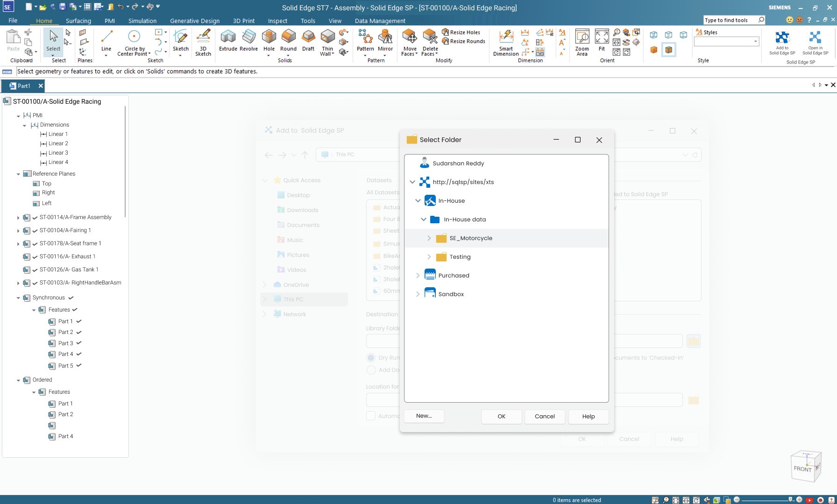Activate the Extrude solid tool

228,40
